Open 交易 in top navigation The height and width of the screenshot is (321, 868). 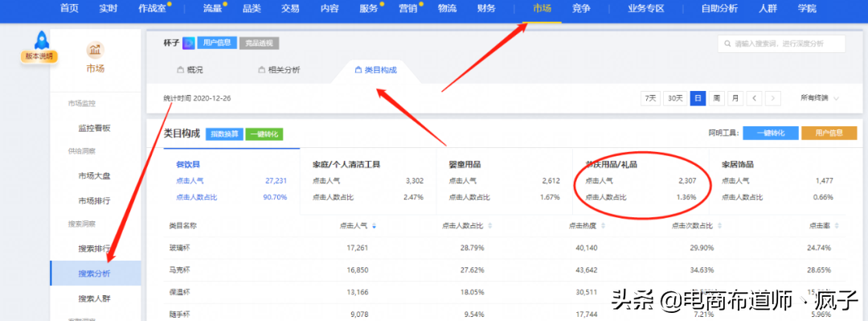tap(290, 8)
